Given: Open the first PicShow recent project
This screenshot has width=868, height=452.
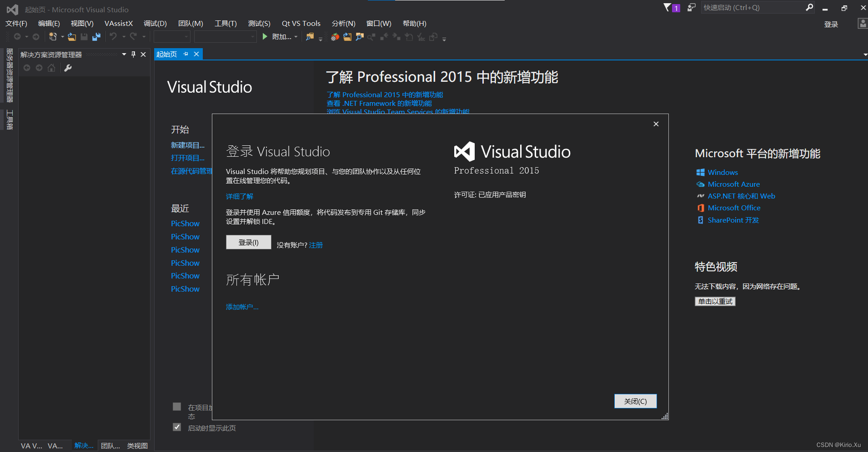Looking at the screenshot, I should pos(185,224).
